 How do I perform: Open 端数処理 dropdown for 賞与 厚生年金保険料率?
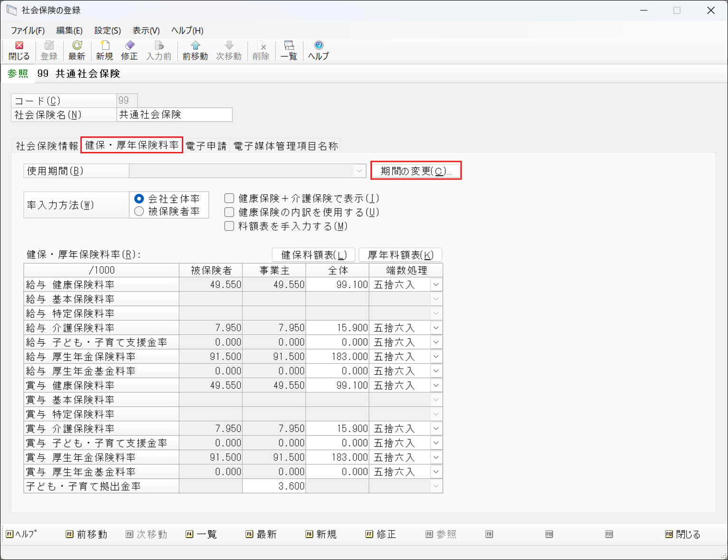tap(436, 457)
